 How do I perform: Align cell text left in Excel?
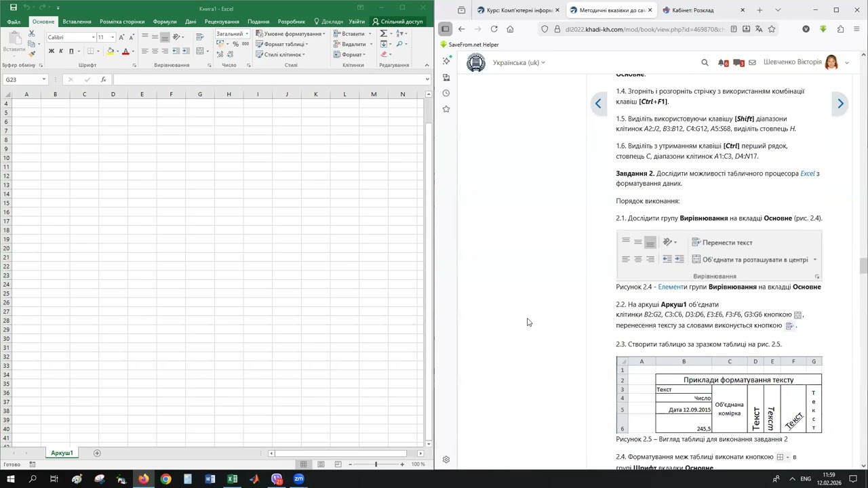coord(144,52)
